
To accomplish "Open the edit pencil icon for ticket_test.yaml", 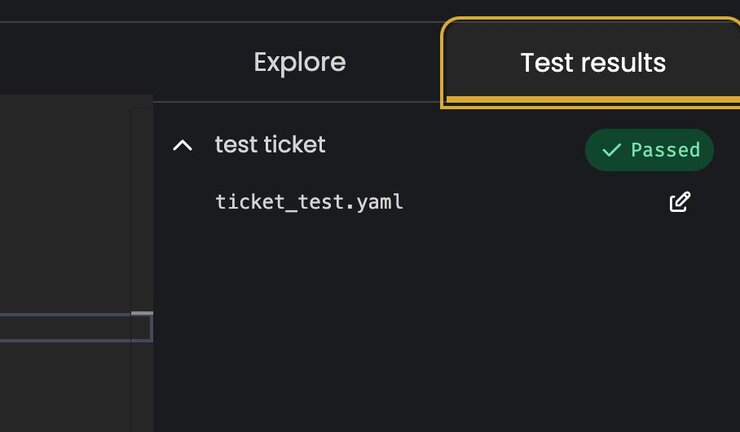I will (x=680, y=202).
